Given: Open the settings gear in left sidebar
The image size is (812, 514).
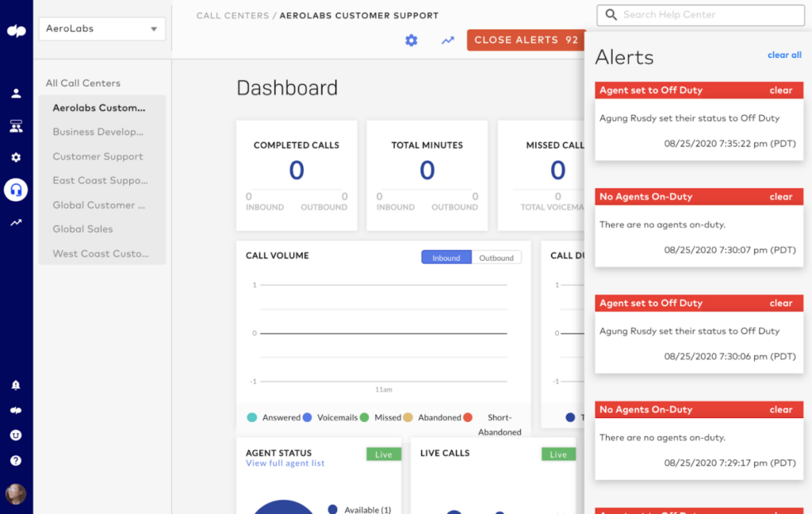Looking at the screenshot, I should click(16, 158).
